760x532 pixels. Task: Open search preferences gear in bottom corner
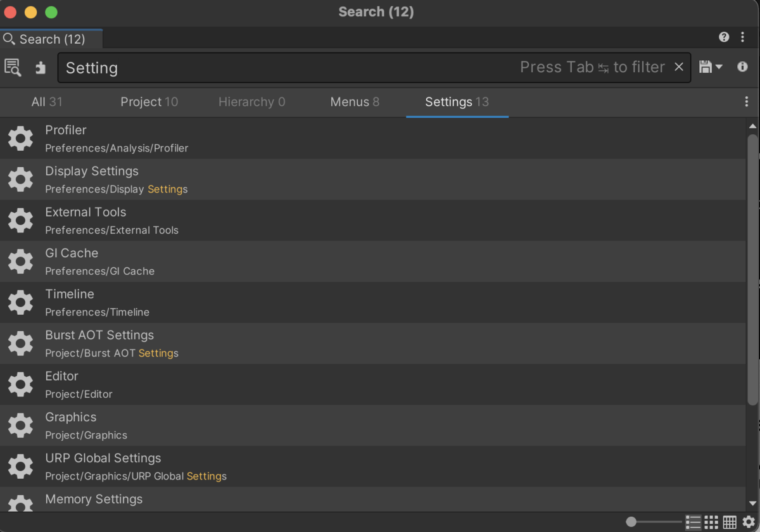click(749, 522)
